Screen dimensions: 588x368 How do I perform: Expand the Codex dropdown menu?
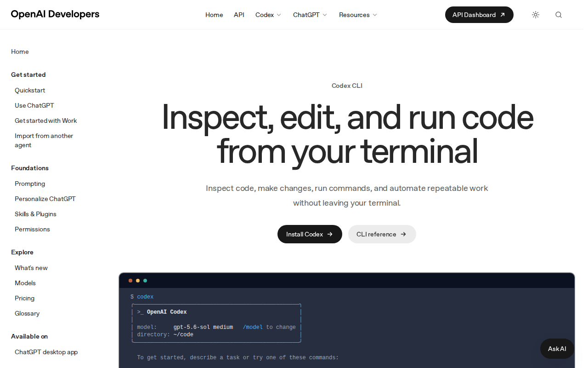coord(268,15)
